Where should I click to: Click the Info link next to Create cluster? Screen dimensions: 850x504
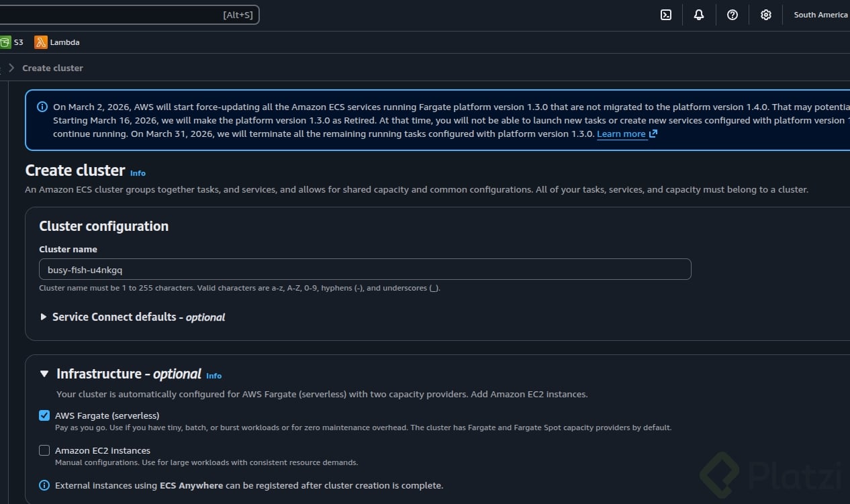point(138,173)
